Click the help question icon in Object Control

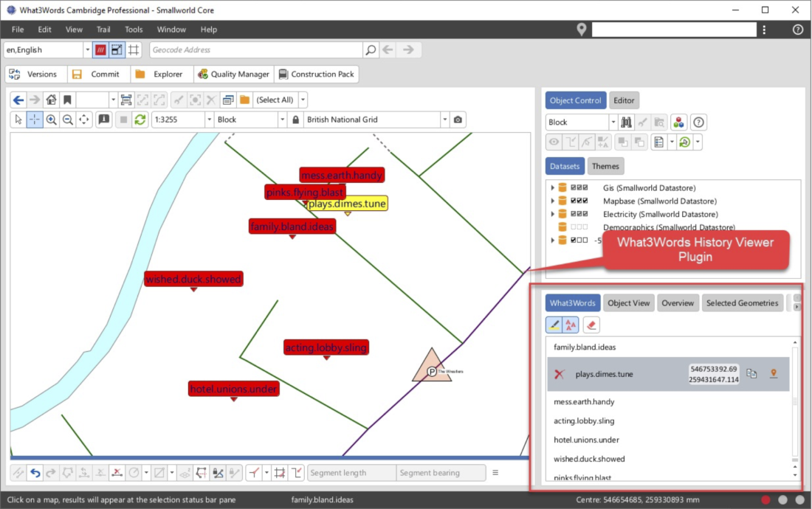click(x=698, y=122)
